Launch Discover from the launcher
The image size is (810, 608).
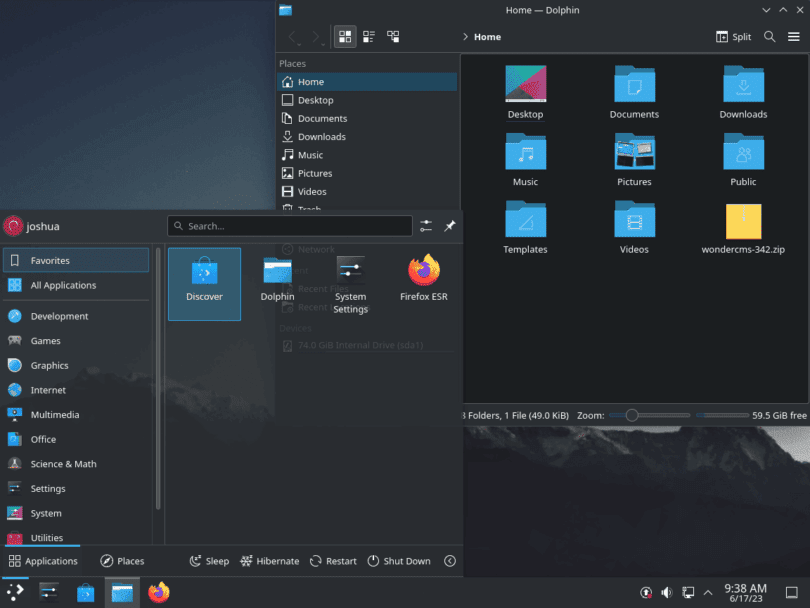pyautogui.click(x=204, y=283)
